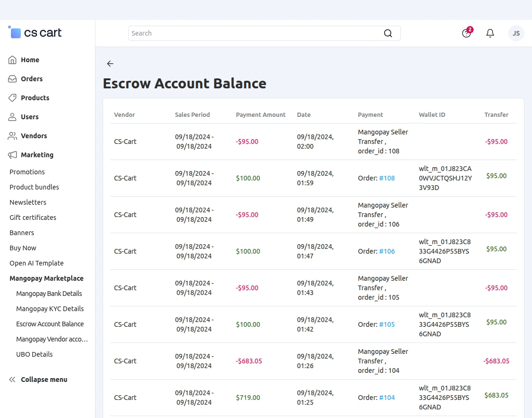532x418 pixels.
Task: Open Mangopay KYC Details page
Action: [x=50, y=309]
